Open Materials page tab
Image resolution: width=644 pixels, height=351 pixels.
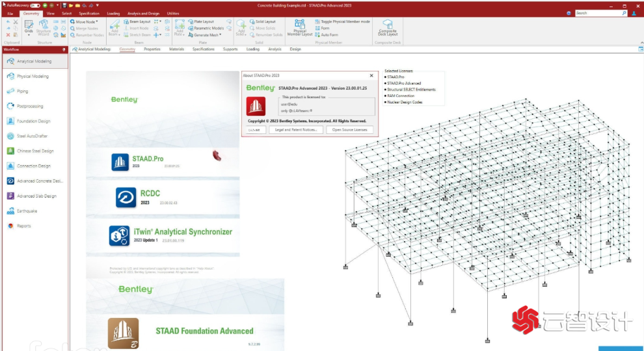click(176, 49)
